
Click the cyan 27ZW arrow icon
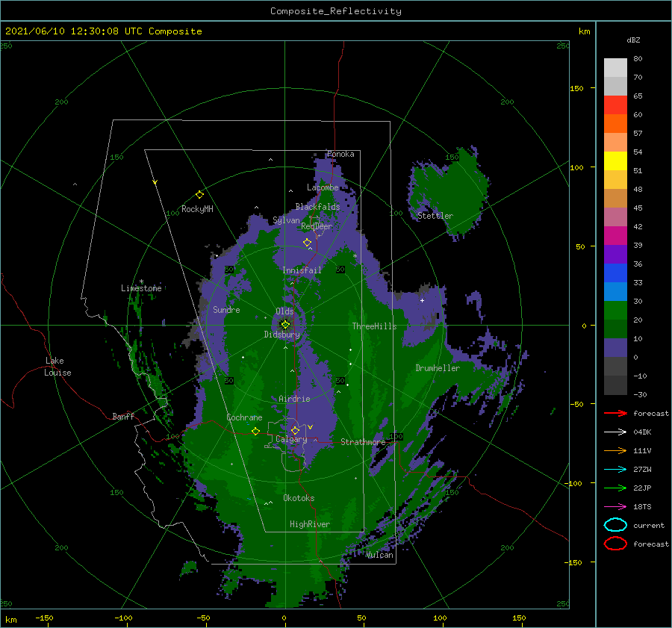[615, 470]
